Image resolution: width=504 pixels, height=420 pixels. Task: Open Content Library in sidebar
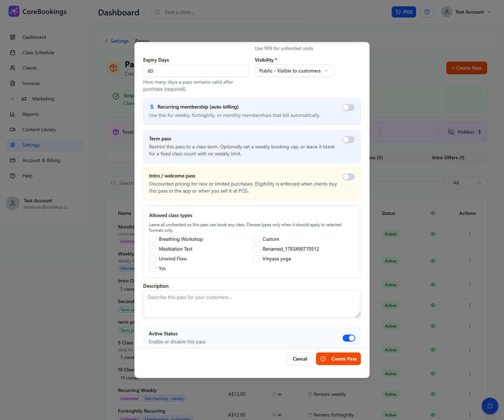tap(44, 129)
